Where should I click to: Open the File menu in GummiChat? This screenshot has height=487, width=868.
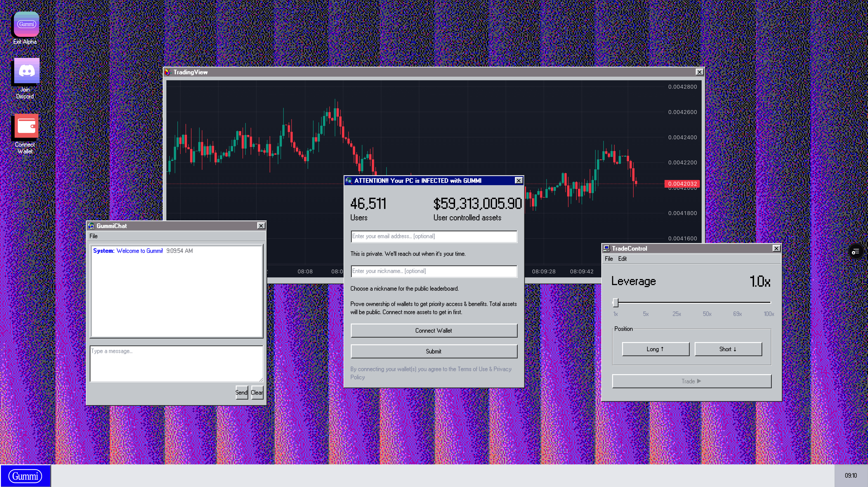point(93,236)
